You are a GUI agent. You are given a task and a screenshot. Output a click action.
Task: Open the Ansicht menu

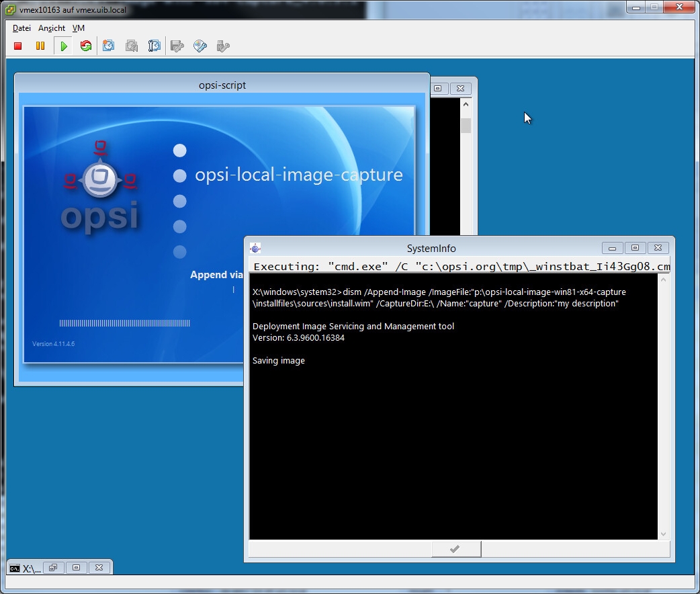tap(52, 28)
